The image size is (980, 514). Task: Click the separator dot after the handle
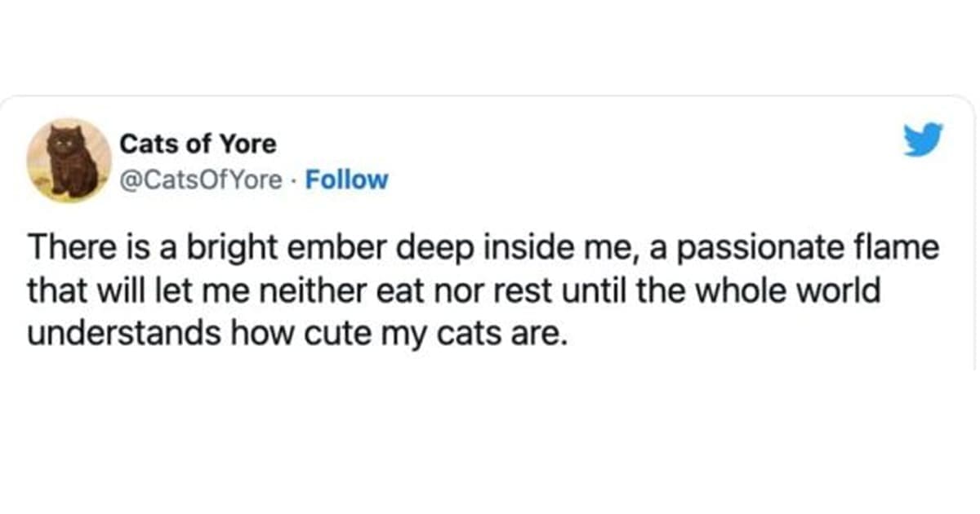pyautogui.click(x=294, y=180)
